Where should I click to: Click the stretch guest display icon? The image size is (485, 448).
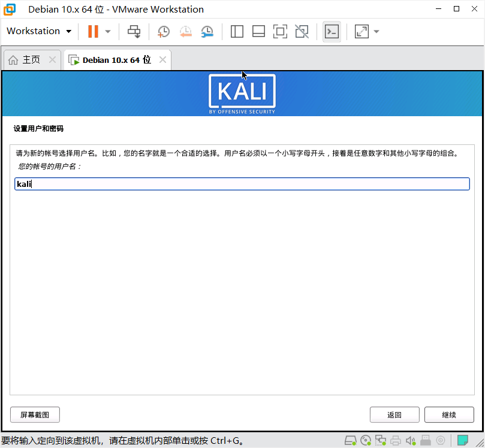pyautogui.click(x=362, y=32)
